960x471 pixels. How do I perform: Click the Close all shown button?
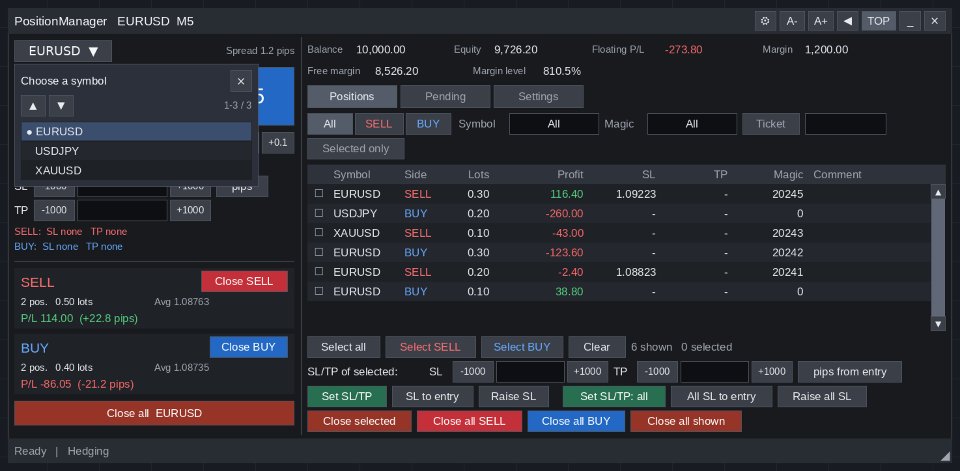coord(686,421)
